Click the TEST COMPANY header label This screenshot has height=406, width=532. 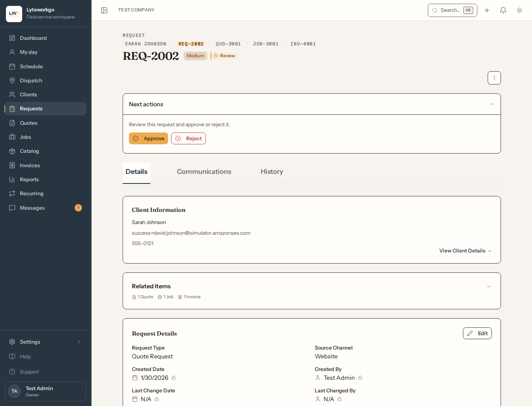pyautogui.click(x=136, y=10)
